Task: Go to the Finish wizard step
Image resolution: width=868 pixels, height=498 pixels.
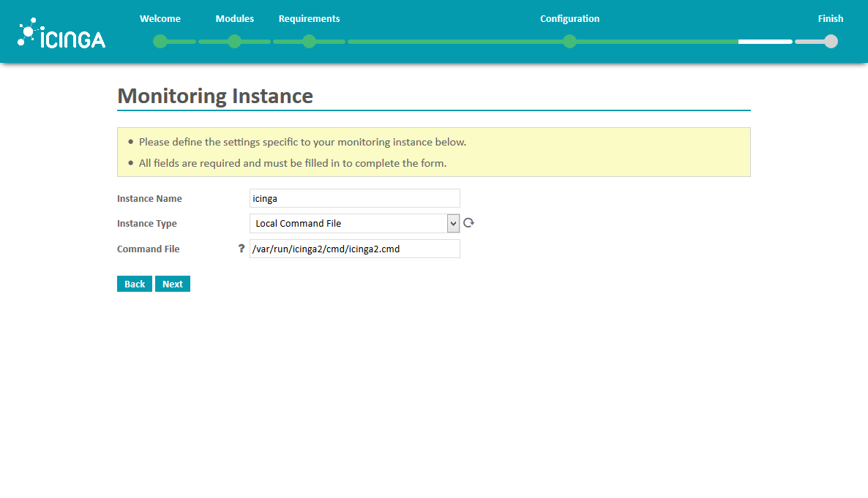Action: pos(831,19)
